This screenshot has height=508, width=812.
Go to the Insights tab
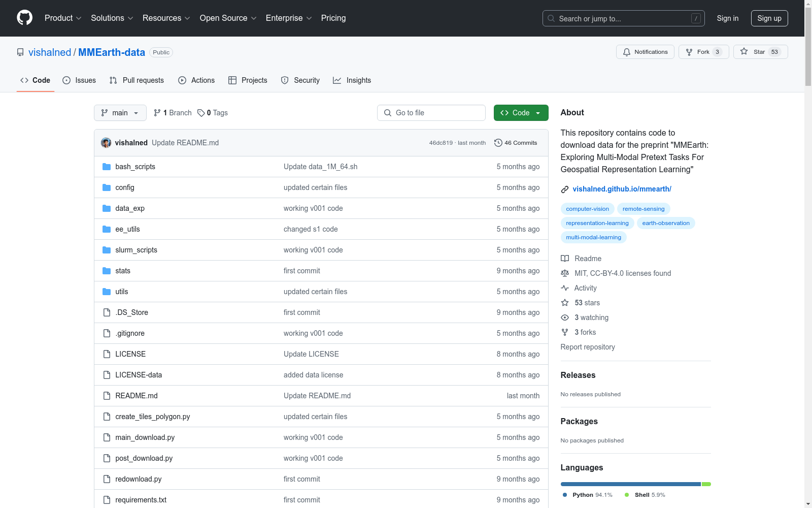pyautogui.click(x=352, y=80)
